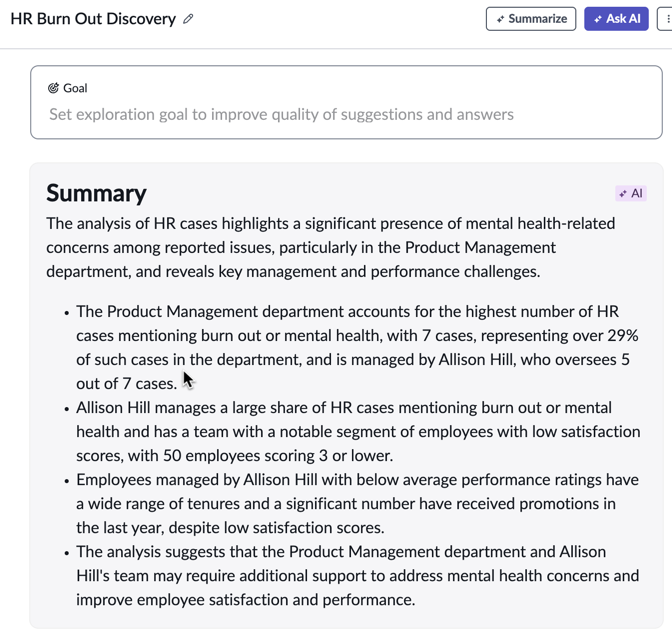Click the HR Burn Out Discovery title

(93, 19)
